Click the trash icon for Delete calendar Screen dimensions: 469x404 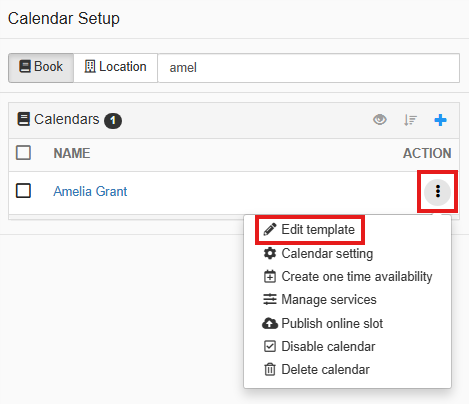pyautogui.click(x=270, y=369)
